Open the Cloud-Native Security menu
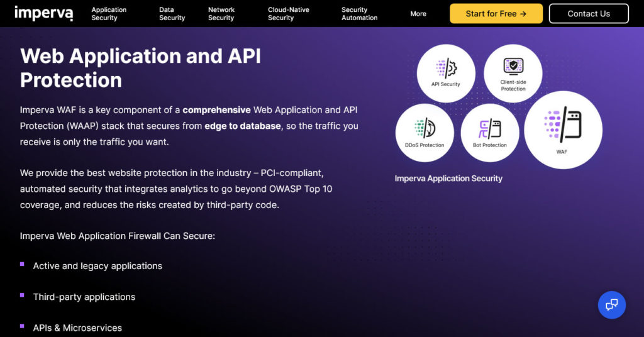The image size is (644, 337). (x=288, y=14)
